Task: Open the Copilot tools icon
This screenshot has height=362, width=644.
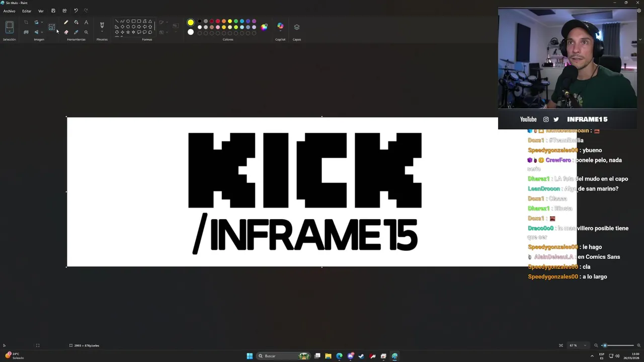Action: 280,26
